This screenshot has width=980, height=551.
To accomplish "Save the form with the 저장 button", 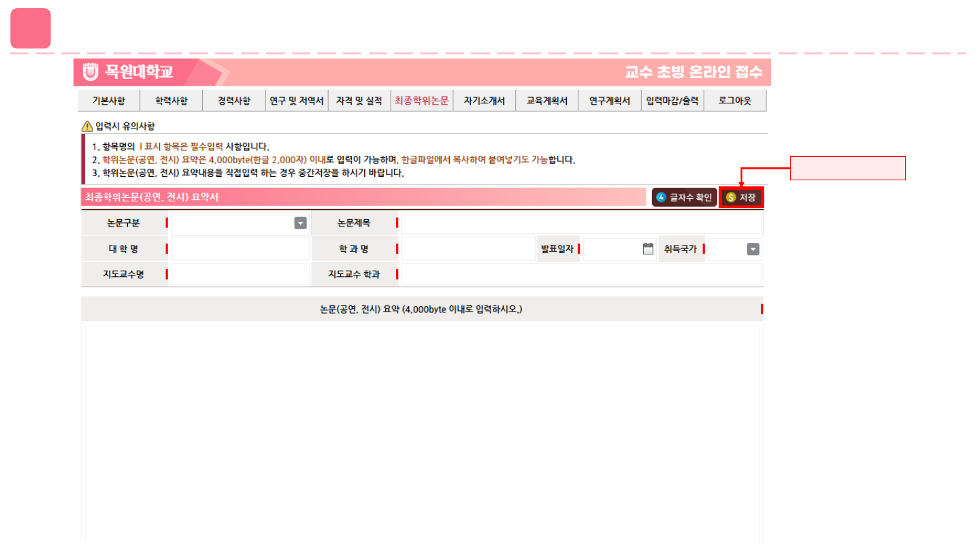I will [741, 197].
